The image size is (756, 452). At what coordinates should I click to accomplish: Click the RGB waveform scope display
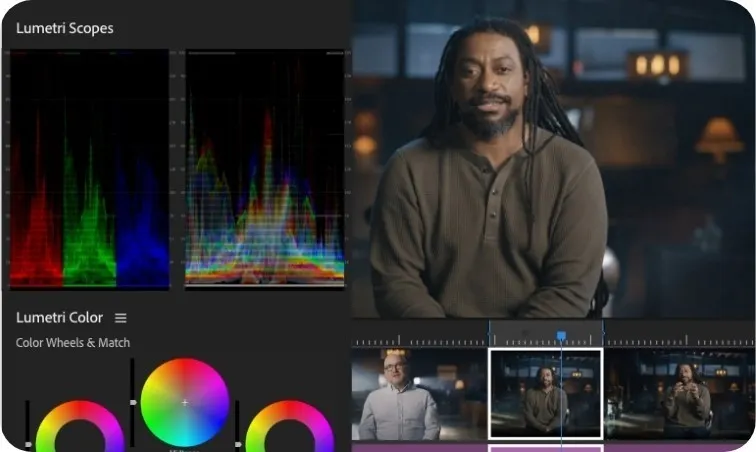(x=265, y=168)
